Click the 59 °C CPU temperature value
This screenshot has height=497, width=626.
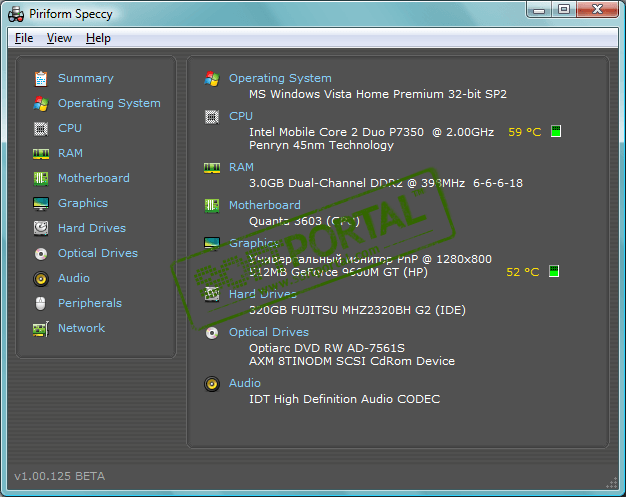pyautogui.click(x=525, y=132)
